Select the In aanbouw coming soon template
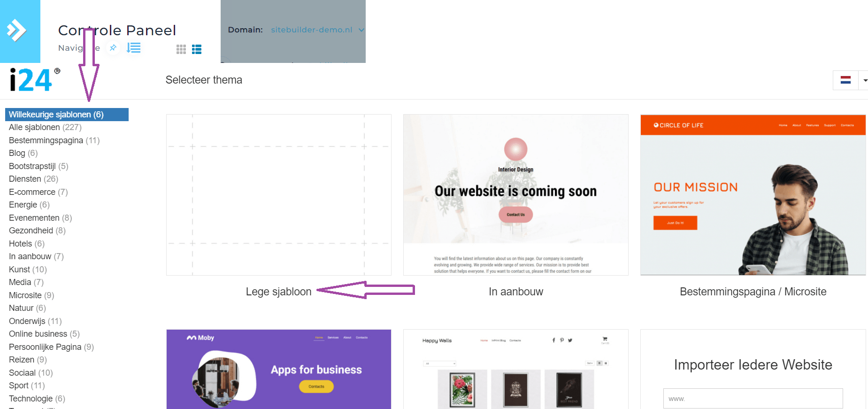 tap(516, 195)
